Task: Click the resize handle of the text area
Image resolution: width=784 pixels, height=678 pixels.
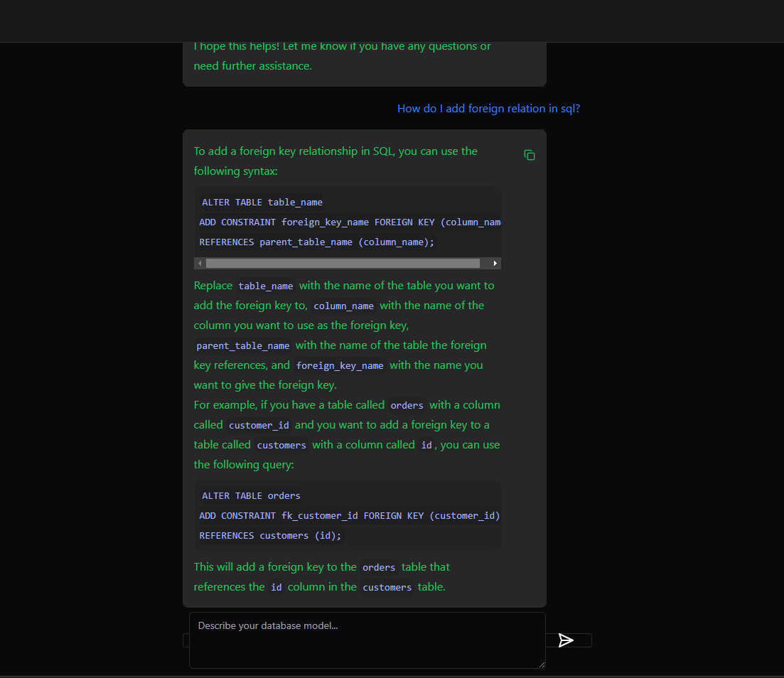Action: (x=542, y=664)
